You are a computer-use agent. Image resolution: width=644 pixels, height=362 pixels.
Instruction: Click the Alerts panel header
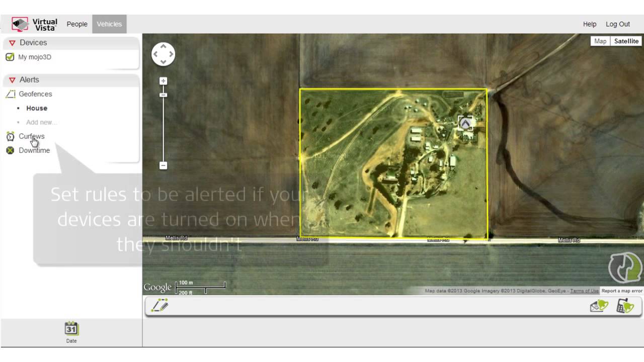click(x=70, y=80)
